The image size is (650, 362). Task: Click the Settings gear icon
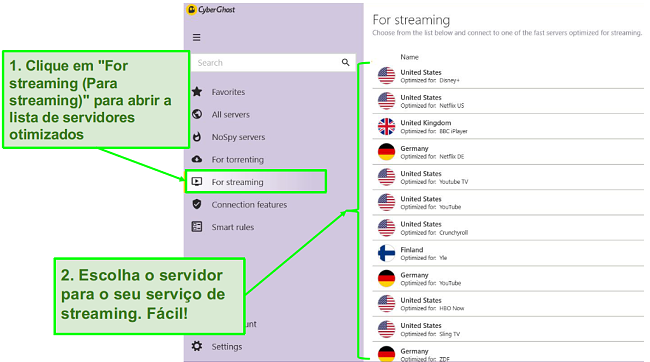197,346
